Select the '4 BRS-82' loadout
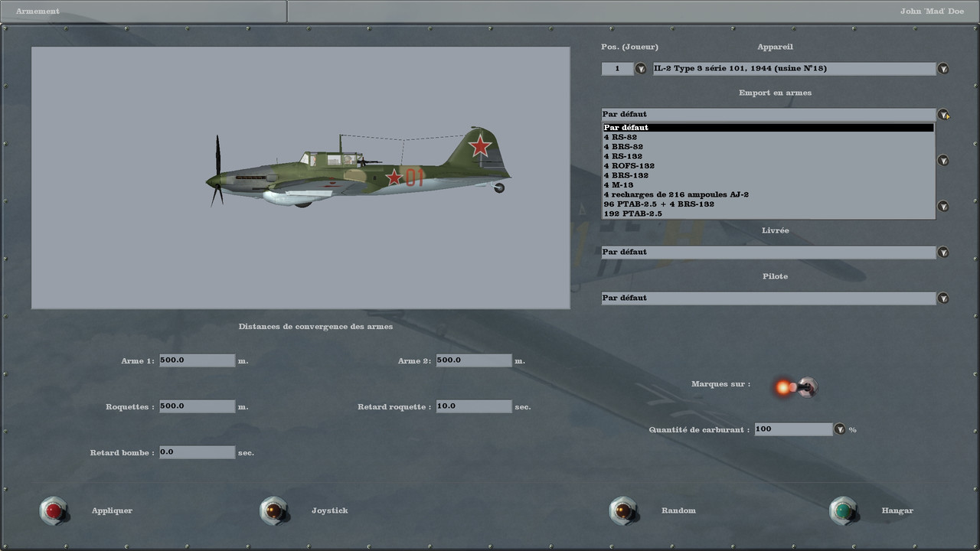Screen dimensions: 980x551 768,147
